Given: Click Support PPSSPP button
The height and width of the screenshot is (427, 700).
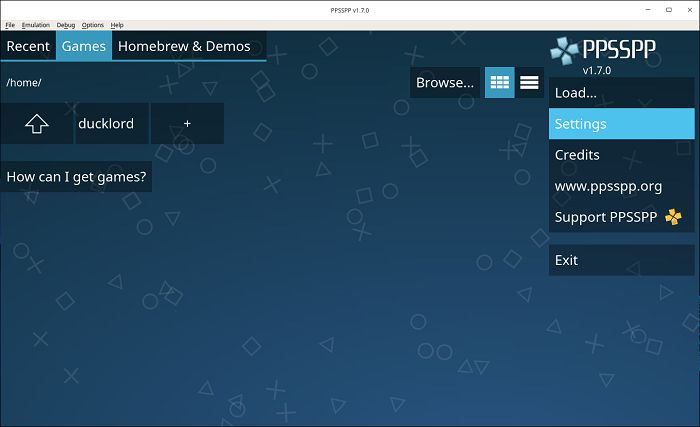Looking at the screenshot, I should coord(621,217).
